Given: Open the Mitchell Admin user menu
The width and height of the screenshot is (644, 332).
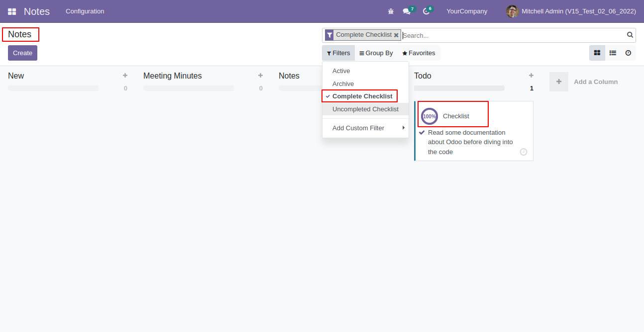Looking at the screenshot, I should (x=571, y=11).
